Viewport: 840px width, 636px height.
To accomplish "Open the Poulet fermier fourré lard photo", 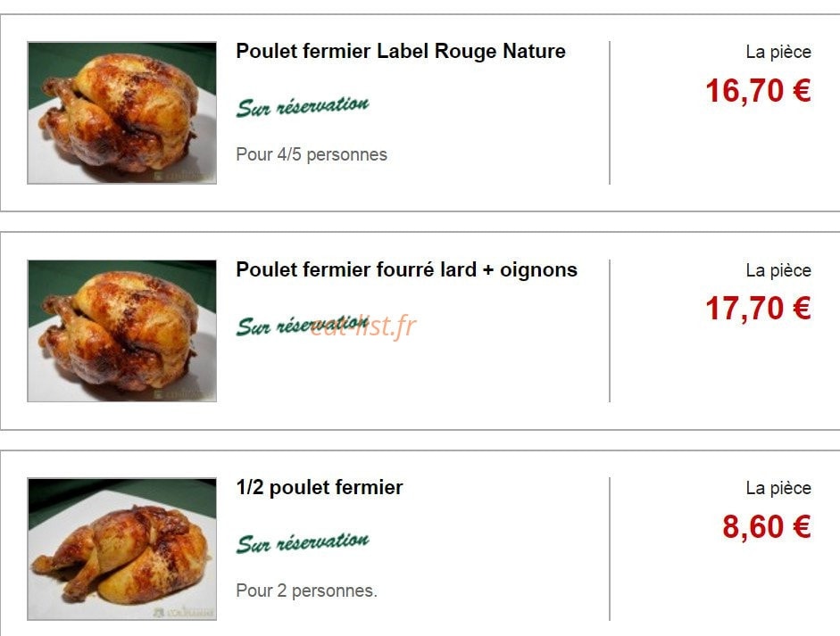I will 122,331.
